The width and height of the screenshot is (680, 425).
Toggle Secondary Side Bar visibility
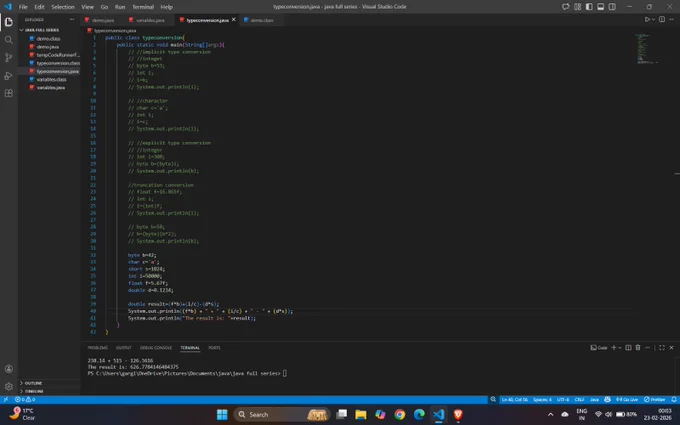coord(612,7)
